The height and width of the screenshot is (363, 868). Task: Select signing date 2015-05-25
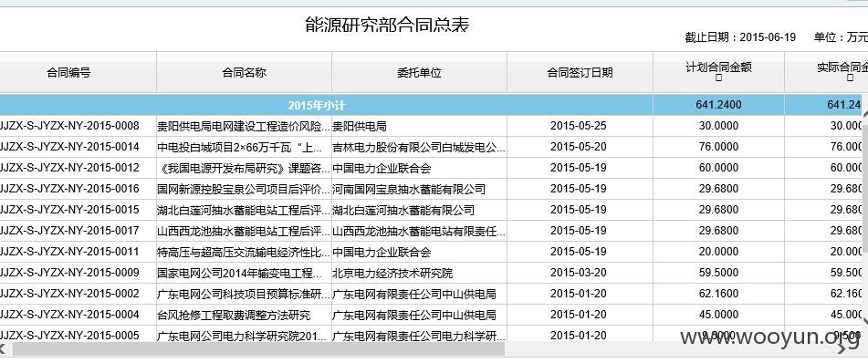(579, 126)
